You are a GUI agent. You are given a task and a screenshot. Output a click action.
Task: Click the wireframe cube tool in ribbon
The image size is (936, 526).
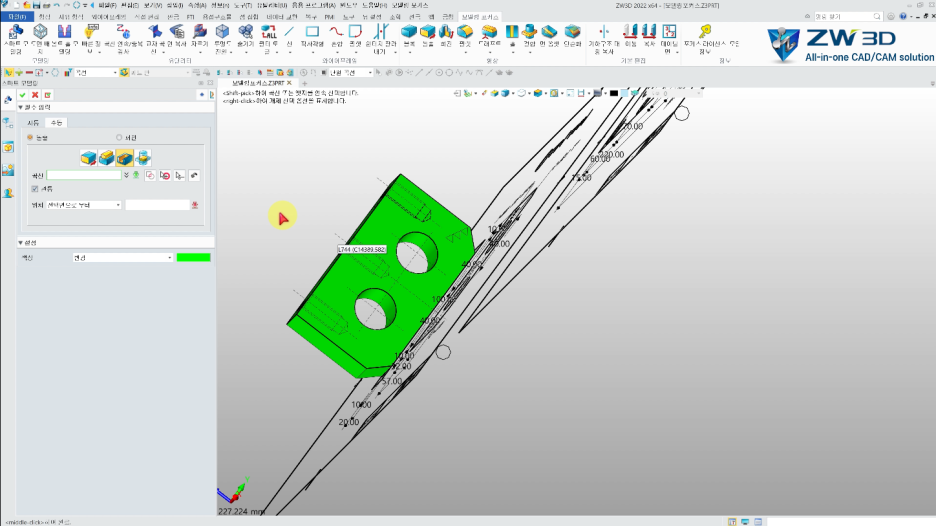pyautogui.click(x=40, y=38)
